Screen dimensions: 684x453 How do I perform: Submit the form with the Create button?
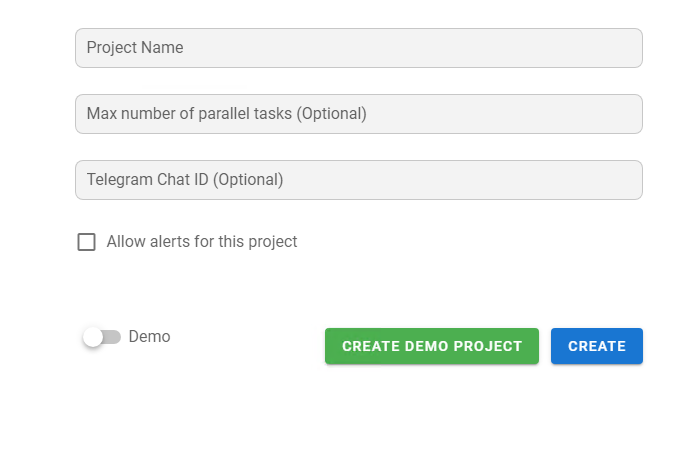click(596, 346)
